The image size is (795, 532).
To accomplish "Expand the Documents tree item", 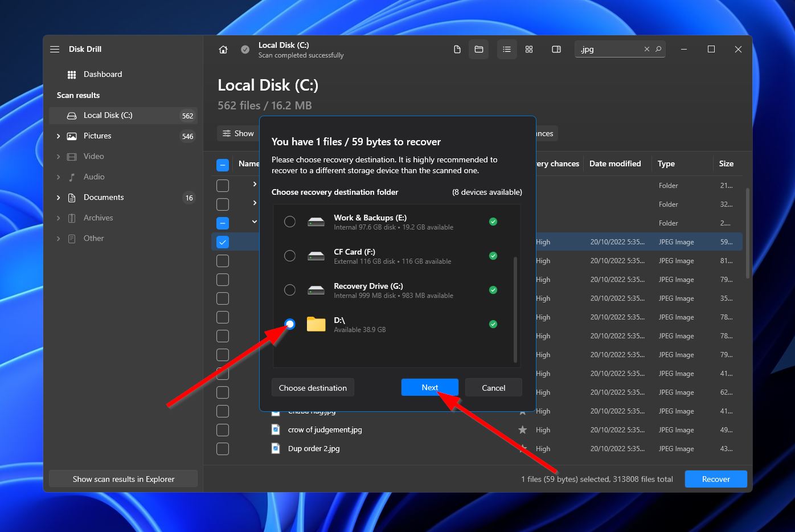I will point(58,197).
